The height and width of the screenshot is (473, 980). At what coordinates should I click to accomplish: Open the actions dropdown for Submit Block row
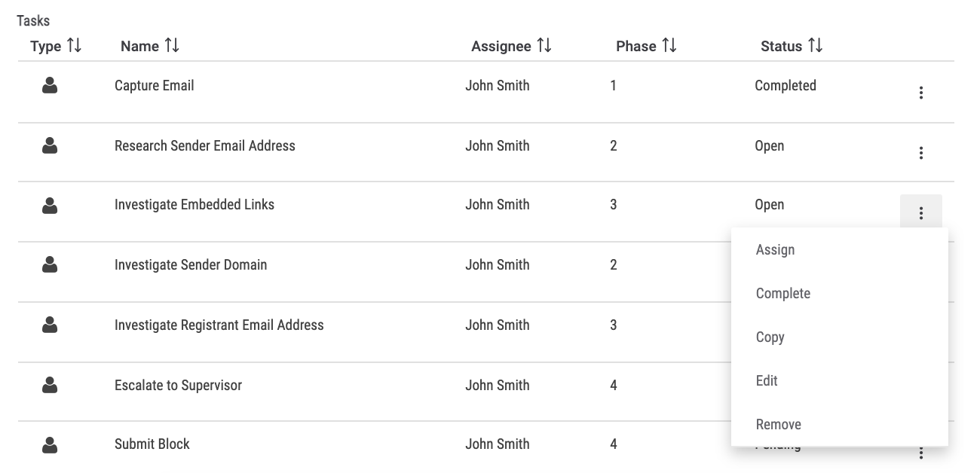click(x=920, y=451)
